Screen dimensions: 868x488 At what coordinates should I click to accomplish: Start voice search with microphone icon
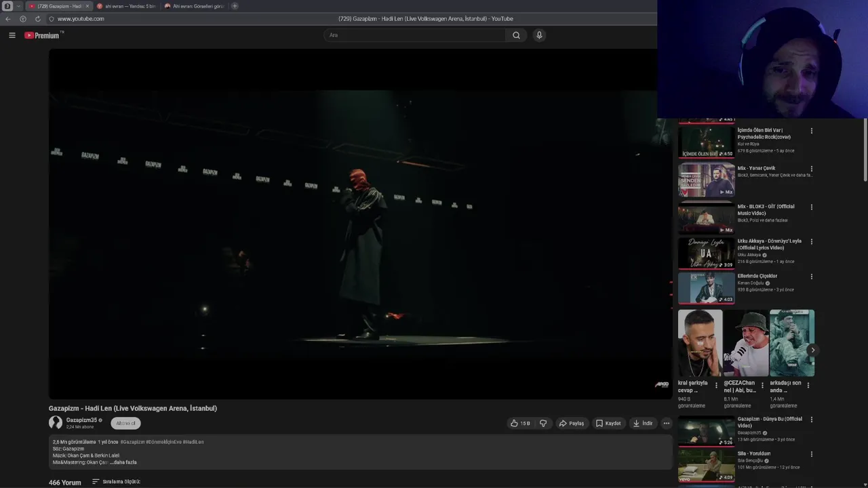tap(539, 35)
